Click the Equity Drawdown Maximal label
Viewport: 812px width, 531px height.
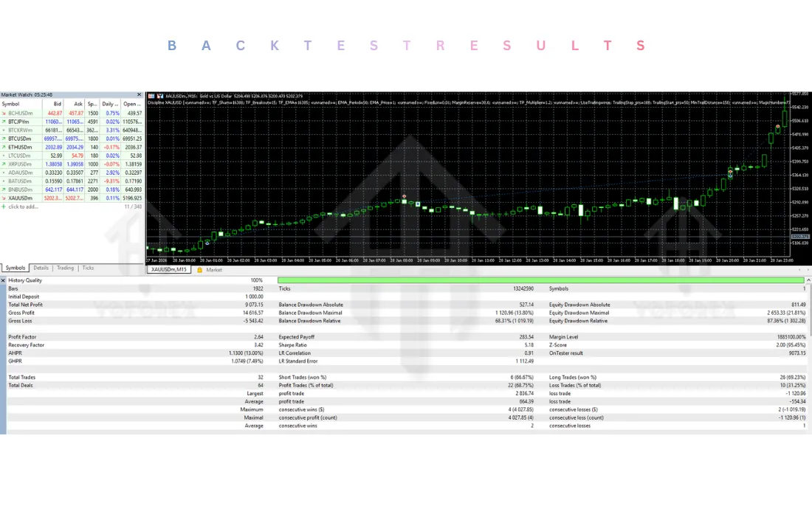[x=579, y=313]
